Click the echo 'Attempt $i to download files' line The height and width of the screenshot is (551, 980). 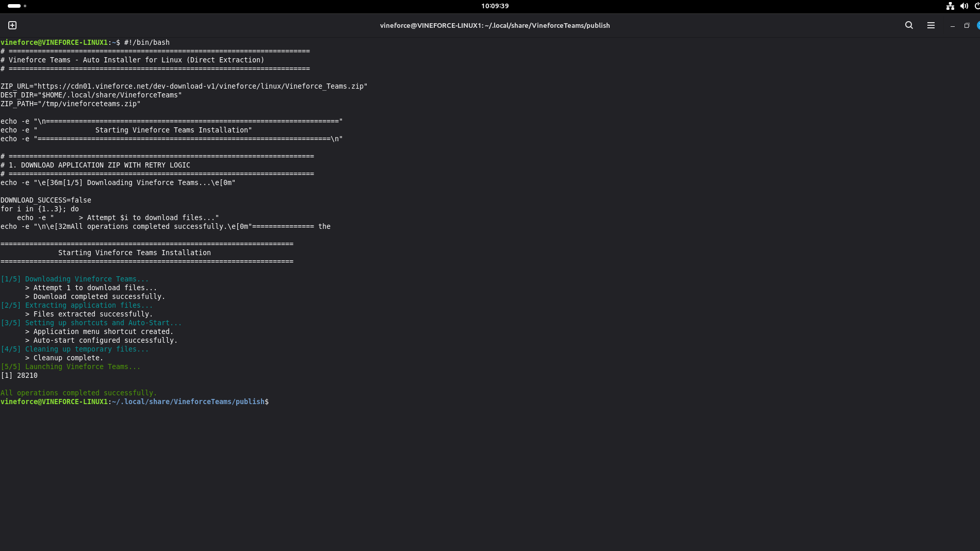(118, 218)
